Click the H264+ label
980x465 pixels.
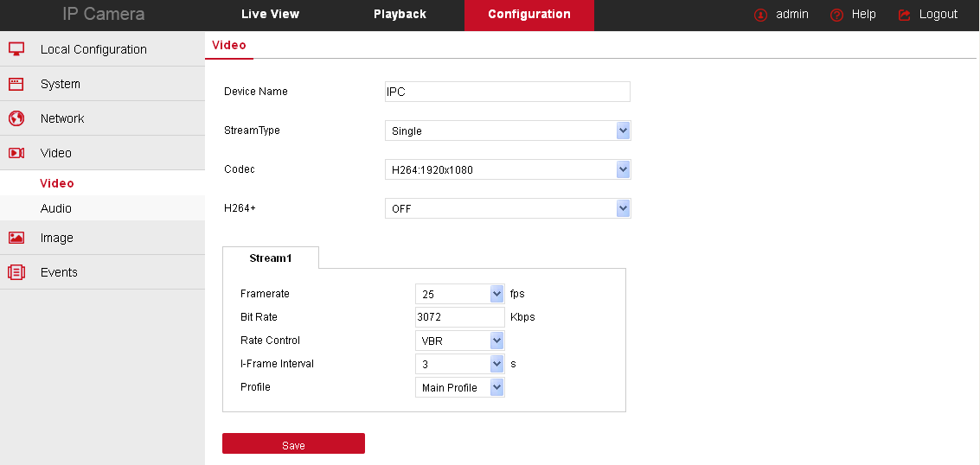(x=240, y=207)
